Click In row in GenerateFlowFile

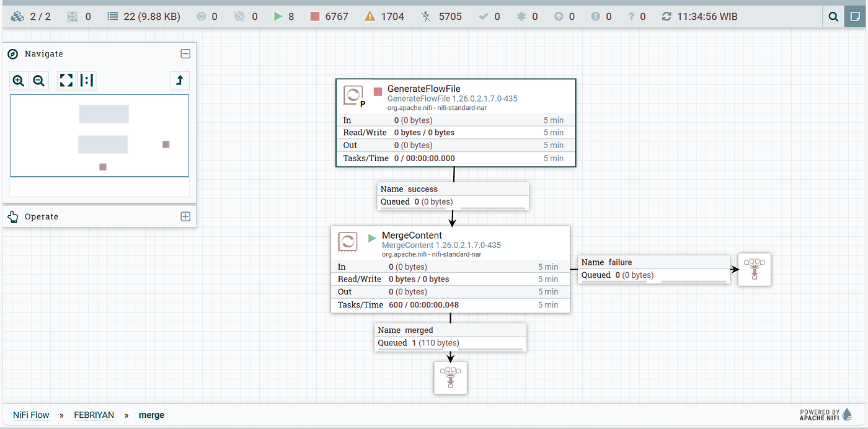pyautogui.click(x=456, y=120)
